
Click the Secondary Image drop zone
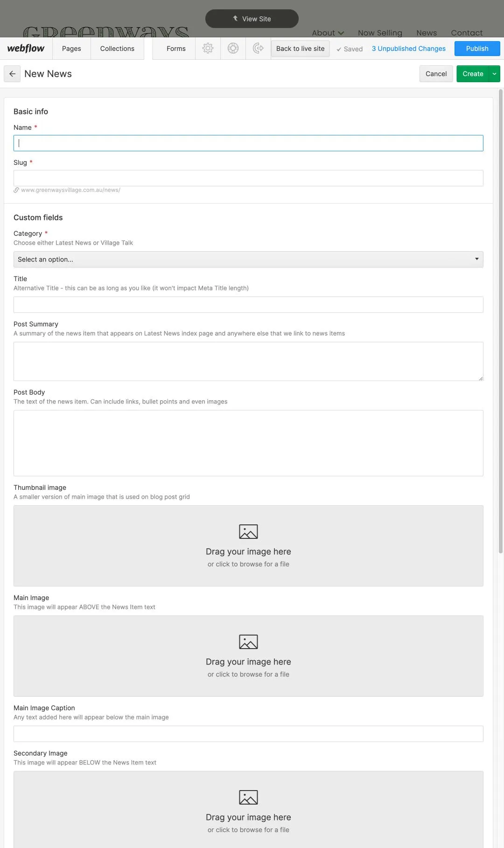tap(248, 810)
